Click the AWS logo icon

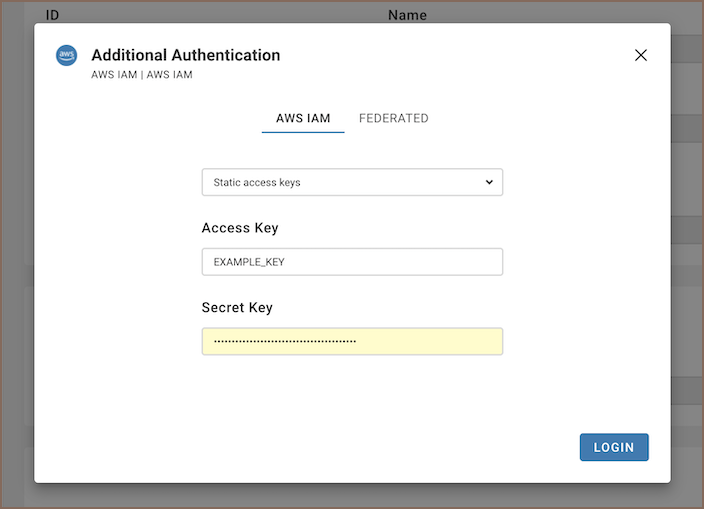pos(66,56)
